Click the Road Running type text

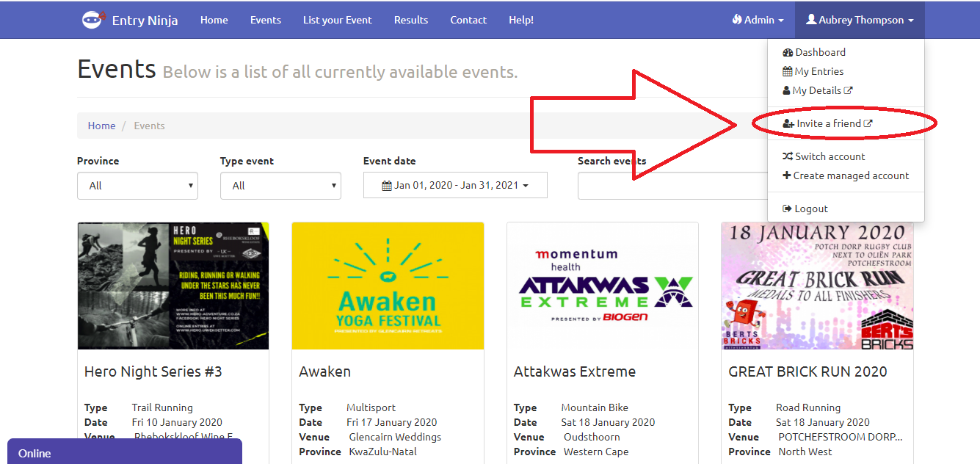click(x=808, y=407)
